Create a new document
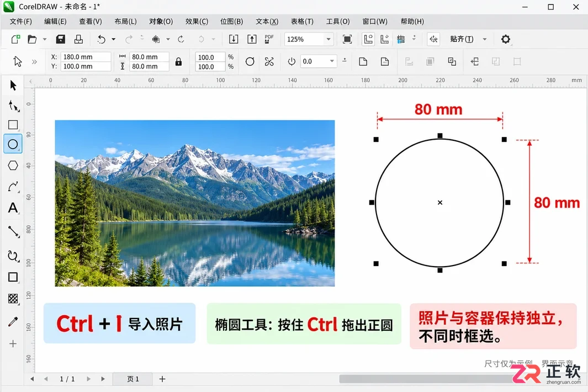Screen dimensions: 588x392 (15, 39)
